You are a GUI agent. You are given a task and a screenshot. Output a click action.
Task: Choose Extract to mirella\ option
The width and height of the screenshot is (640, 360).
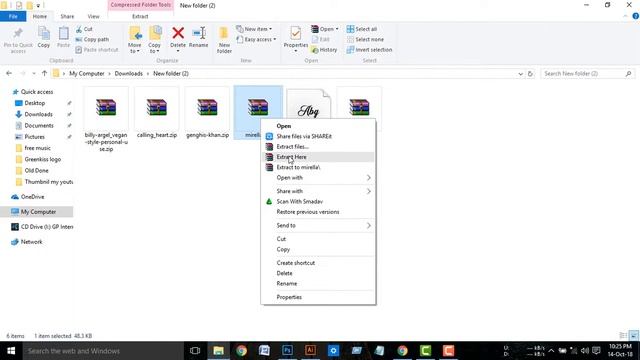click(318, 167)
